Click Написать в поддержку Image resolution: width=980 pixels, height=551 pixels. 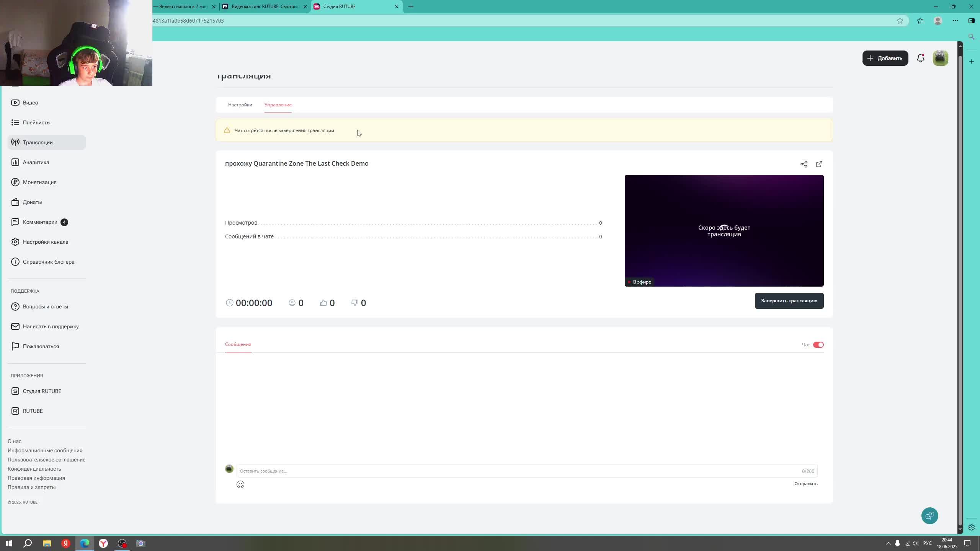pyautogui.click(x=46, y=326)
